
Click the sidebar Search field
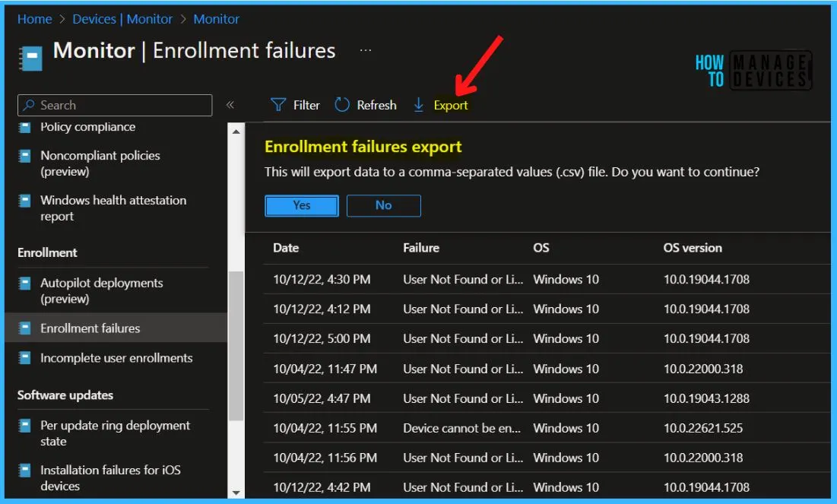click(115, 105)
